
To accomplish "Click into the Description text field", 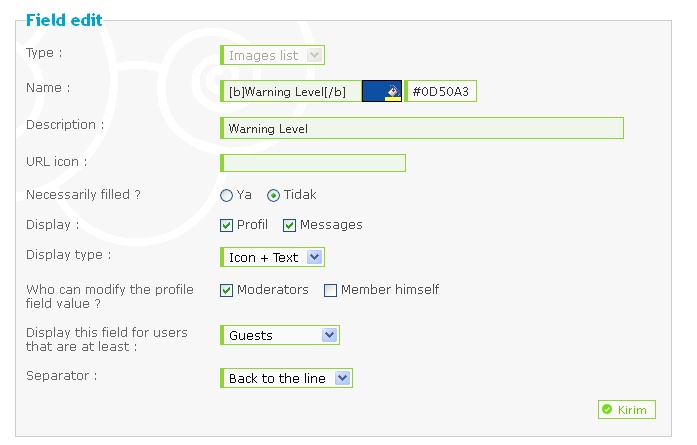I will tap(422, 128).
